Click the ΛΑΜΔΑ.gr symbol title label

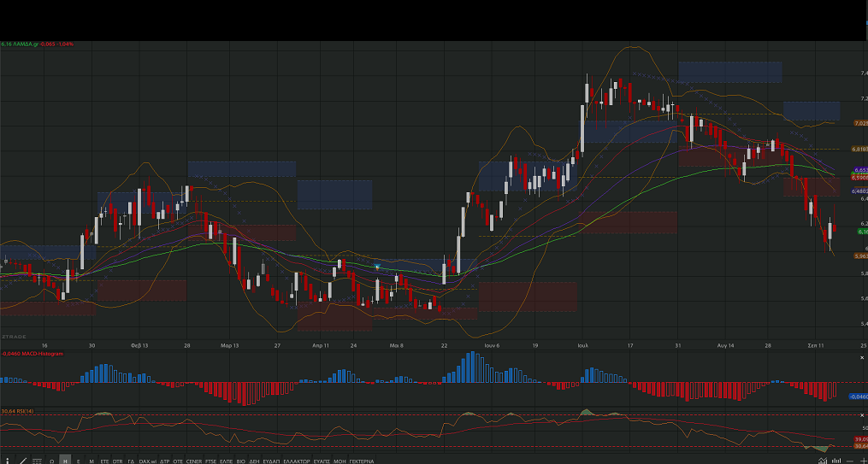click(x=26, y=44)
